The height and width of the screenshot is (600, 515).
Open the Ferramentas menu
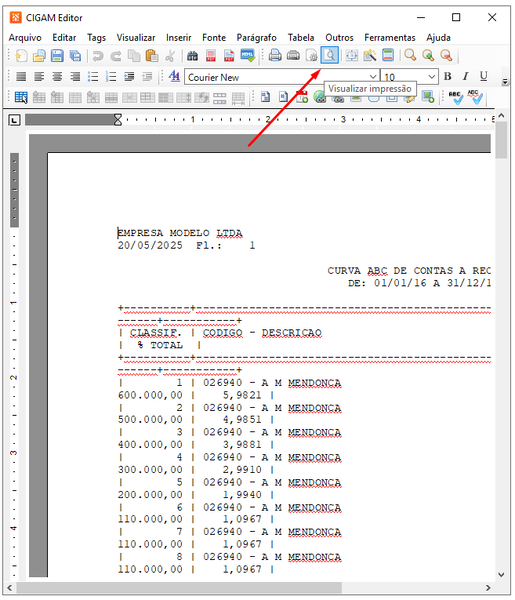[390, 38]
